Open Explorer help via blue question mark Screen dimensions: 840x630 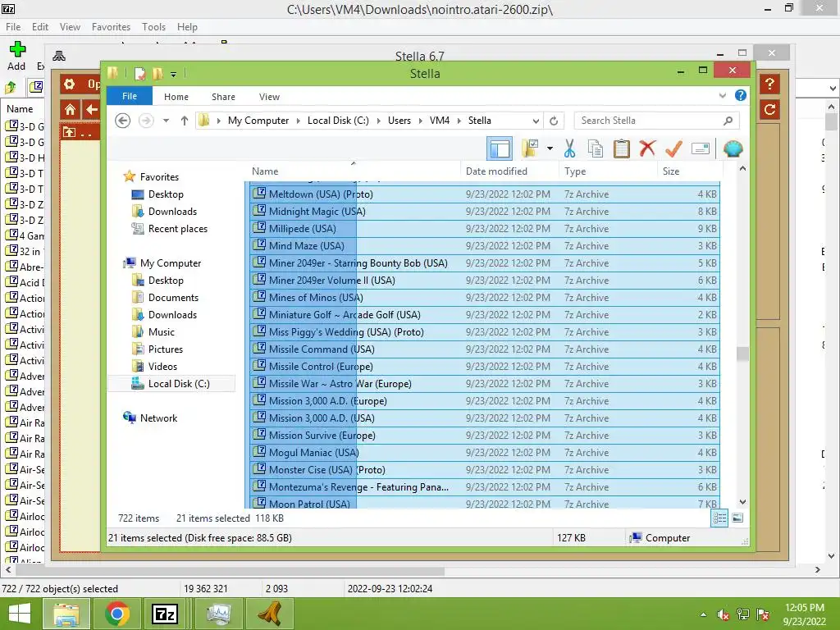point(741,95)
